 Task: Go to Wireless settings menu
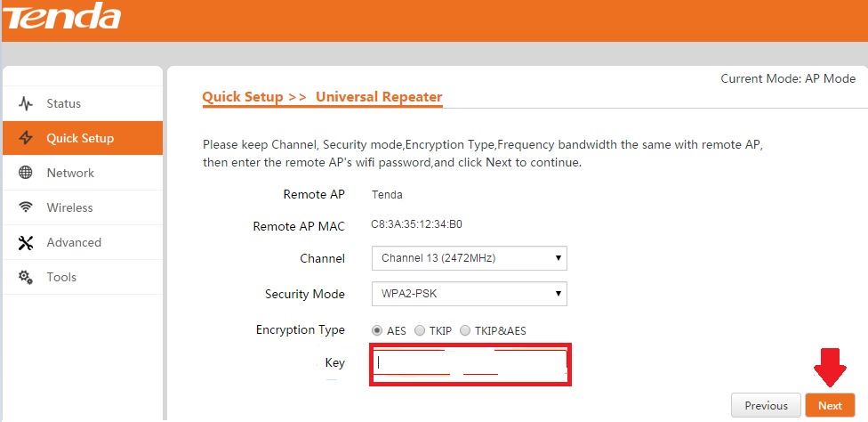69,207
